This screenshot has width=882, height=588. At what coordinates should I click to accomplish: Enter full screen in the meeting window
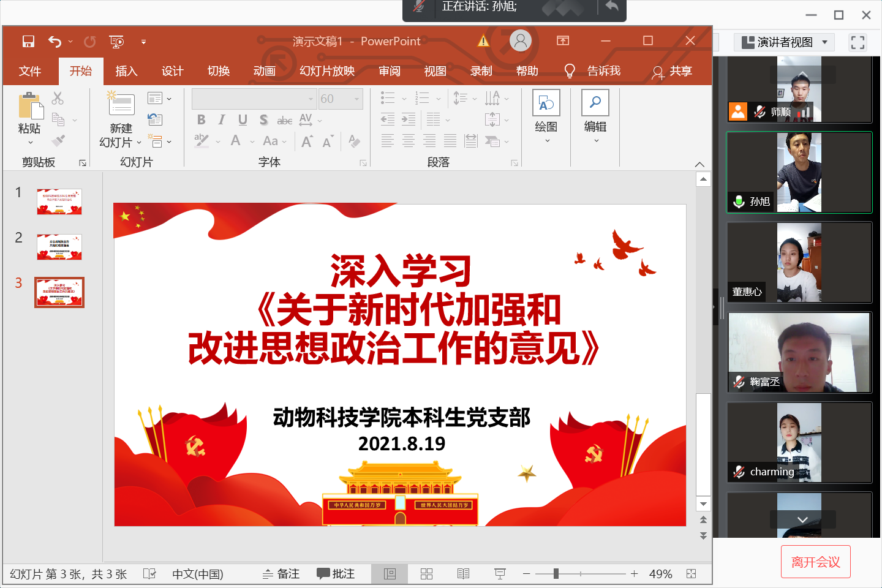point(858,42)
